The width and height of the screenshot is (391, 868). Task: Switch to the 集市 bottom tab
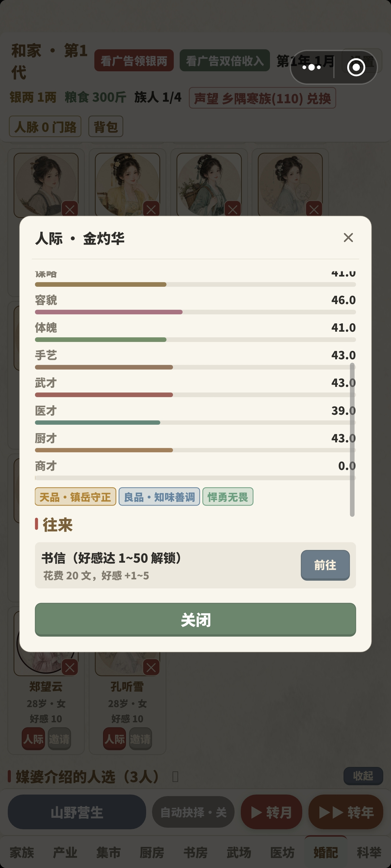[x=108, y=852]
